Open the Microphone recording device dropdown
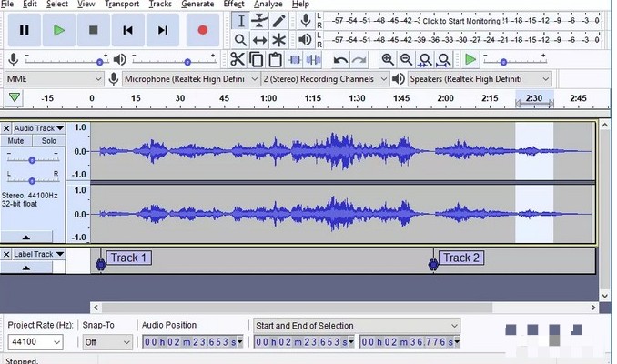The image size is (617, 364). click(191, 79)
